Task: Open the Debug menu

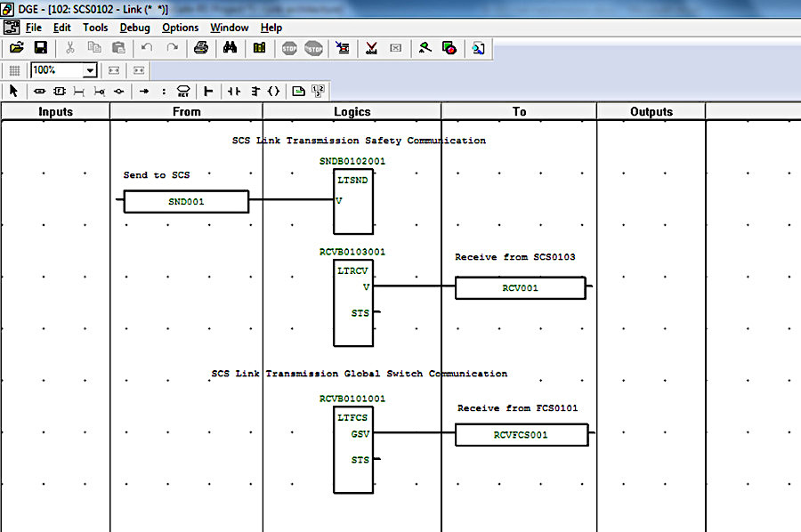Action: (135, 28)
